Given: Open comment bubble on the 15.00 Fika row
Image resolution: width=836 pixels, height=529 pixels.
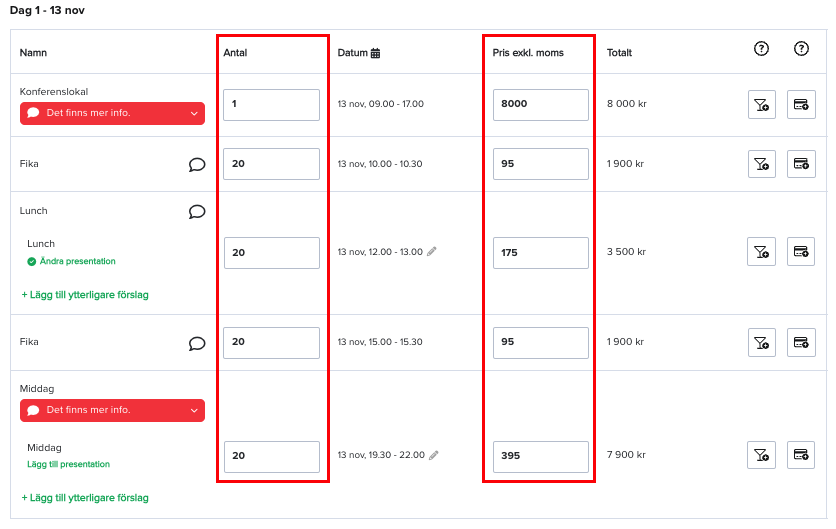Looking at the screenshot, I should pos(197,343).
